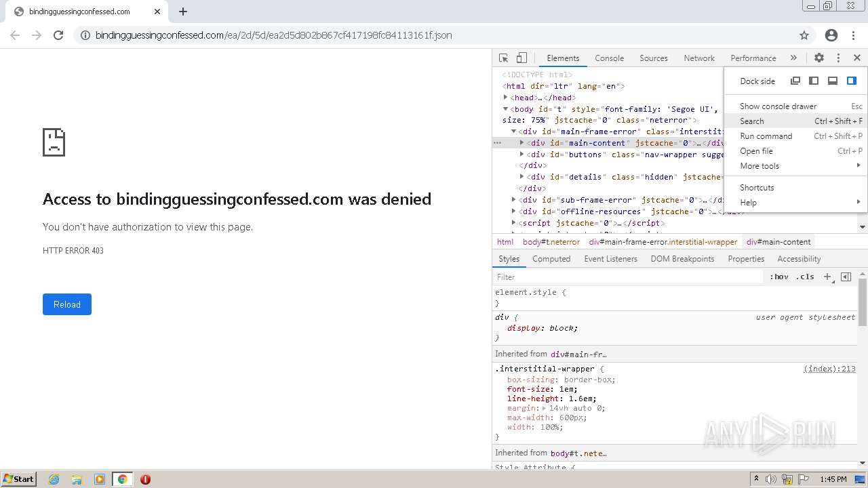The width and height of the screenshot is (868, 488).
Task: Expand the offline-resources div node
Action: (514, 211)
